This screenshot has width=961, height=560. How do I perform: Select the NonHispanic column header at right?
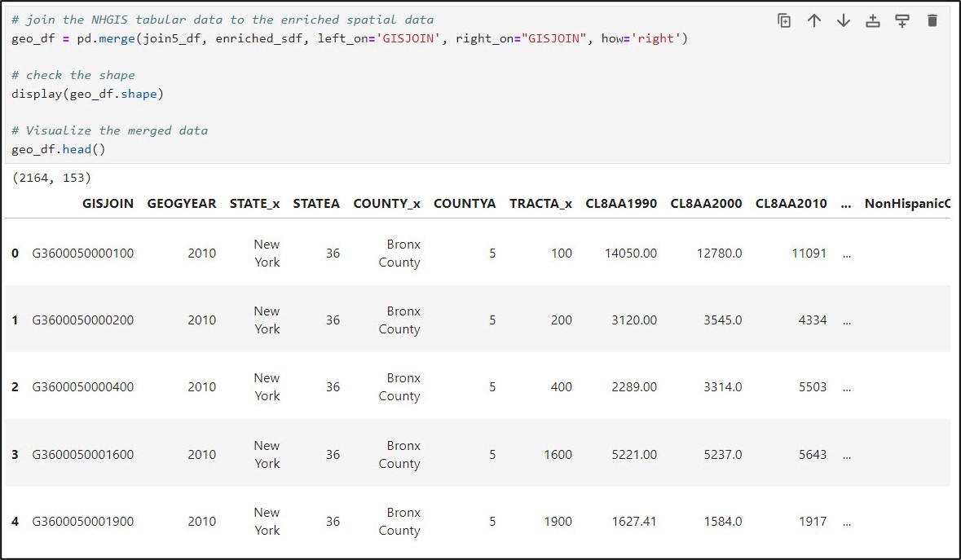(907, 204)
